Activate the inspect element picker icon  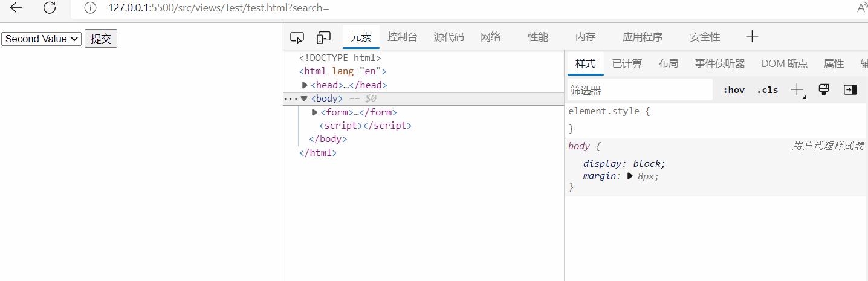tap(297, 37)
